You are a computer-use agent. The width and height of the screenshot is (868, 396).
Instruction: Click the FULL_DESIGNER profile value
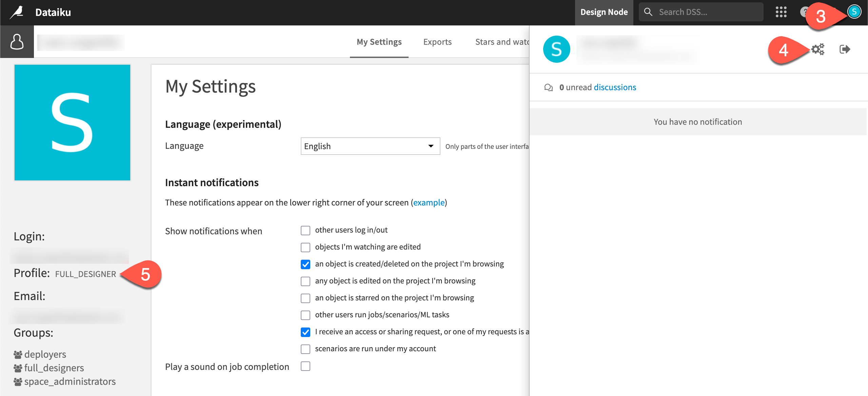tap(85, 274)
